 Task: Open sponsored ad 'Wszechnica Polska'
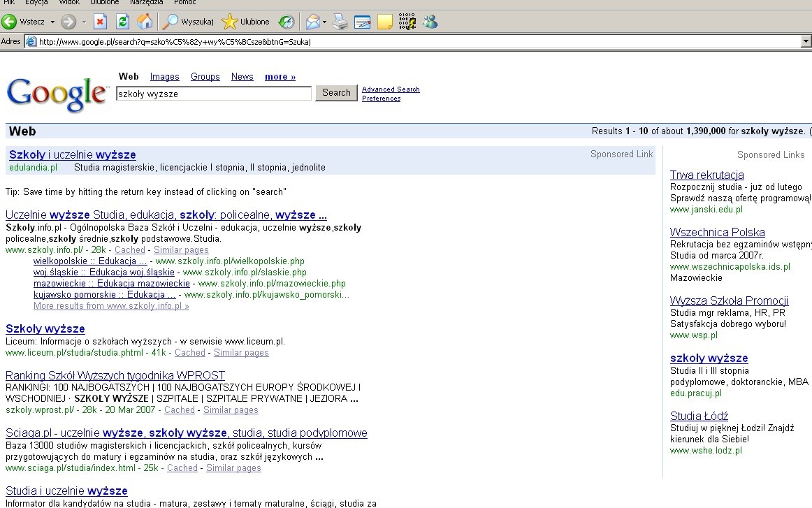coord(717,232)
